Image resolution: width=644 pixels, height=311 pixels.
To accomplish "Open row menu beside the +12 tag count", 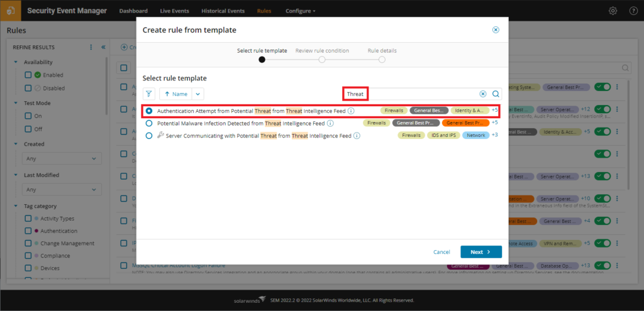I will coord(616,109).
